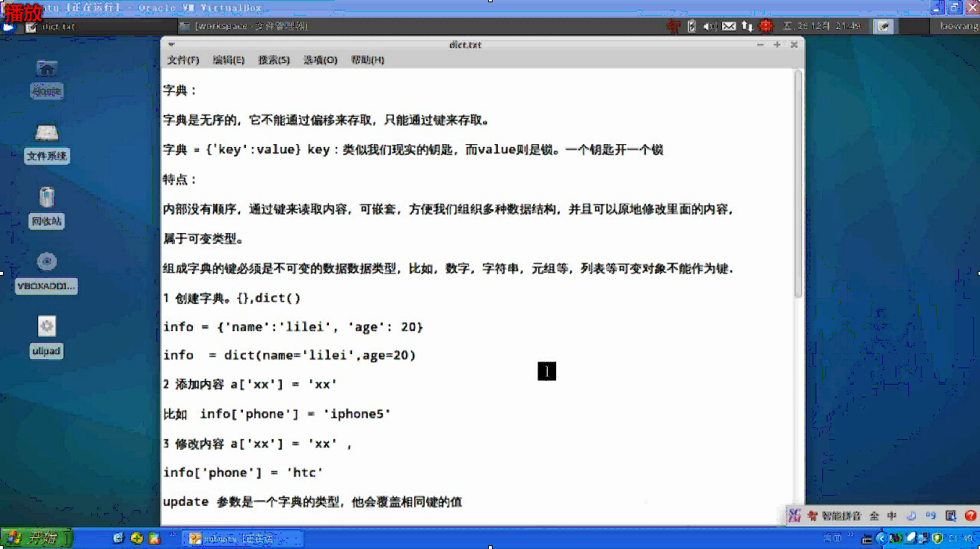Toggle 中/英 input mode on the pinyin bar
This screenshot has width=980, height=549.
[x=892, y=515]
